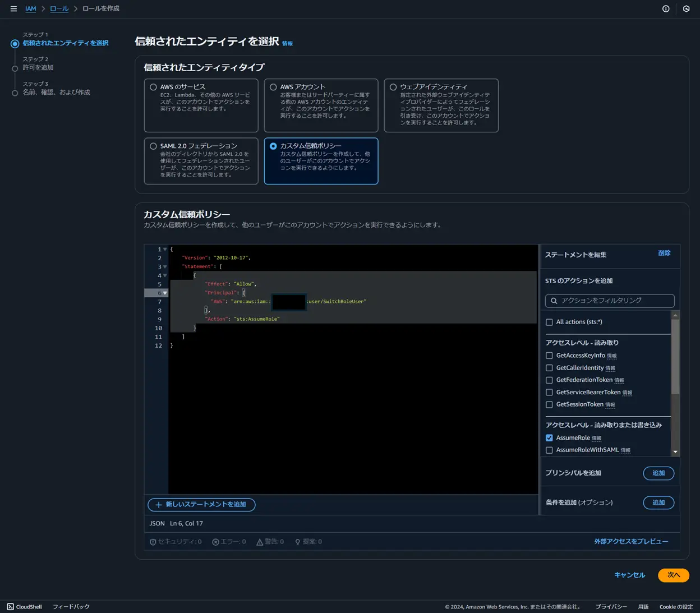Click the error circle status icon
The width and height of the screenshot is (700, 613).
[215, 542]
